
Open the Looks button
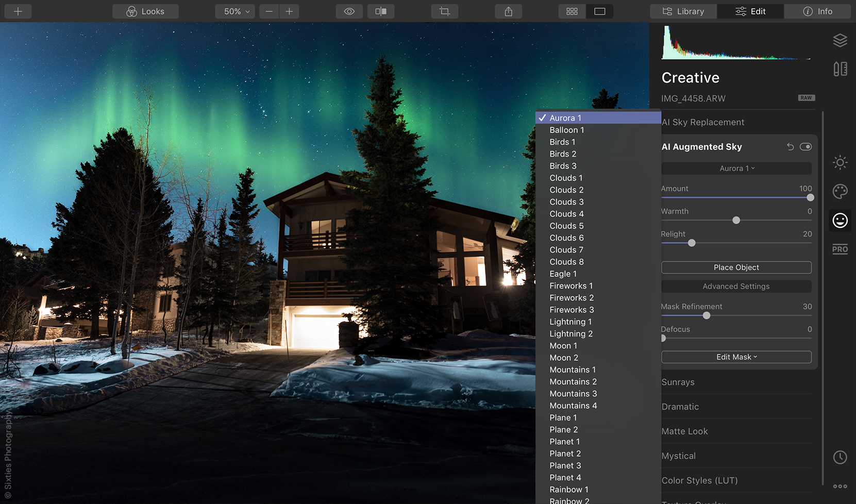tap(145, 11)
